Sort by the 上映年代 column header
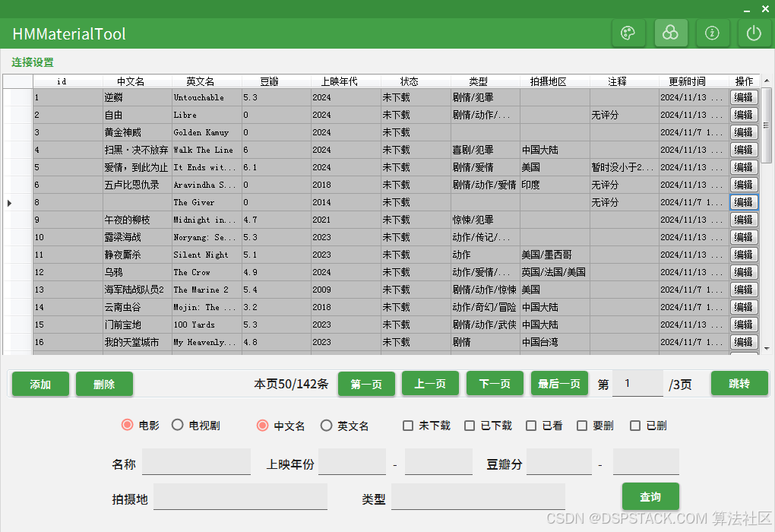The image size is (775, 532). tap(346, 81)
